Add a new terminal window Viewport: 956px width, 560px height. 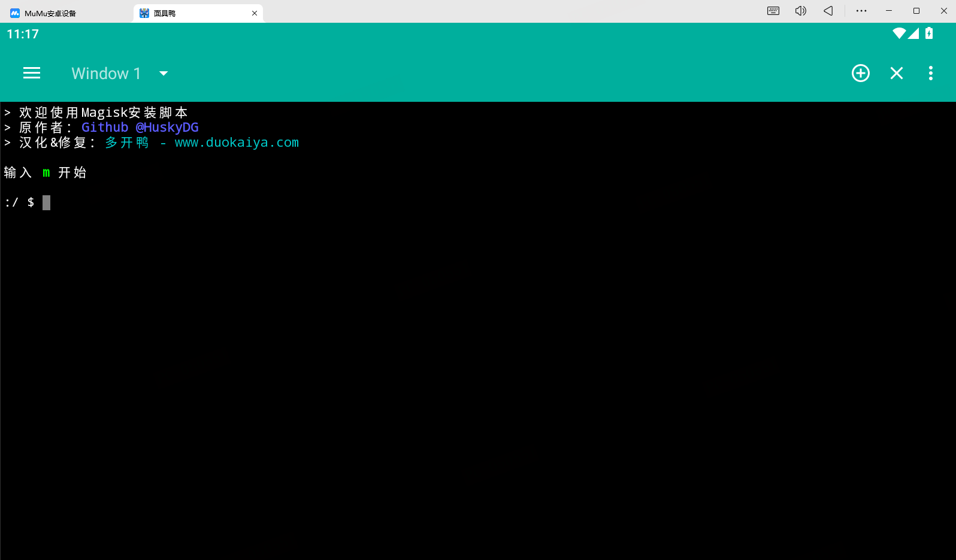[860, 73]
